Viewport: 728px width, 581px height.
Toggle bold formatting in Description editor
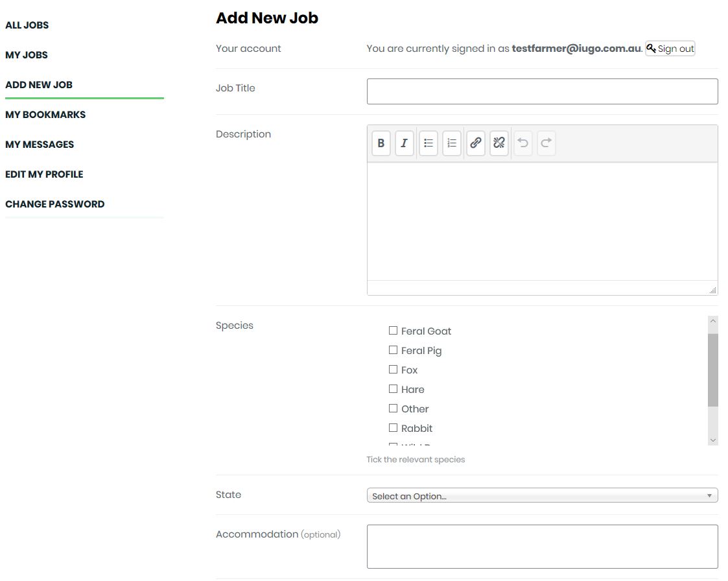pos(381,143)
